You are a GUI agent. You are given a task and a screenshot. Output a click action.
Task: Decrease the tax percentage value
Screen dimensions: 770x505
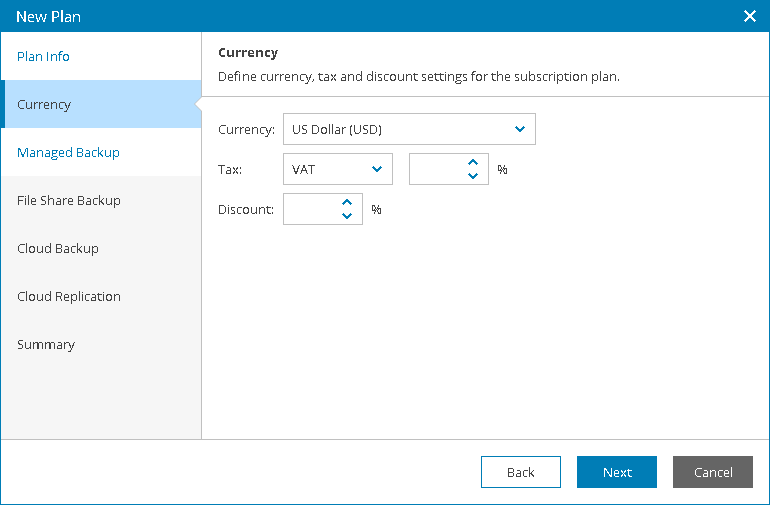tap(473, 176)
